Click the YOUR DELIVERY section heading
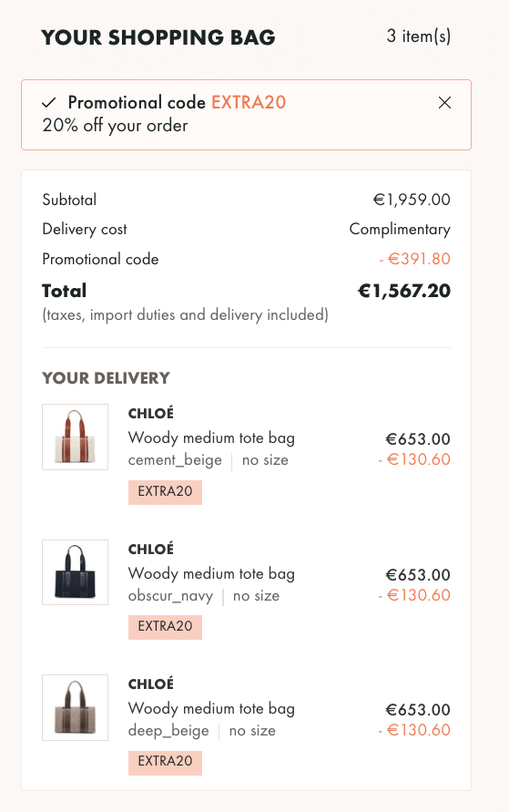 (106, 378)
